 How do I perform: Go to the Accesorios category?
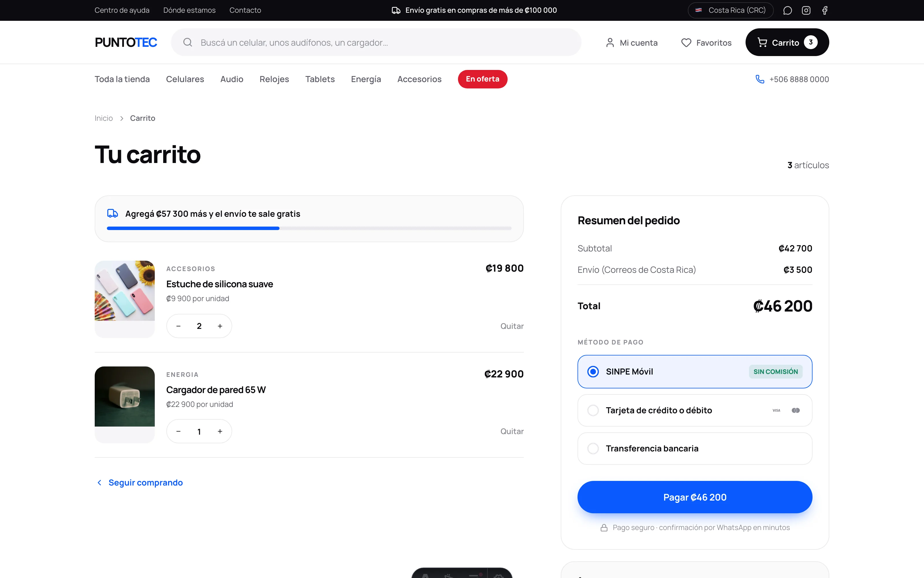419,79
